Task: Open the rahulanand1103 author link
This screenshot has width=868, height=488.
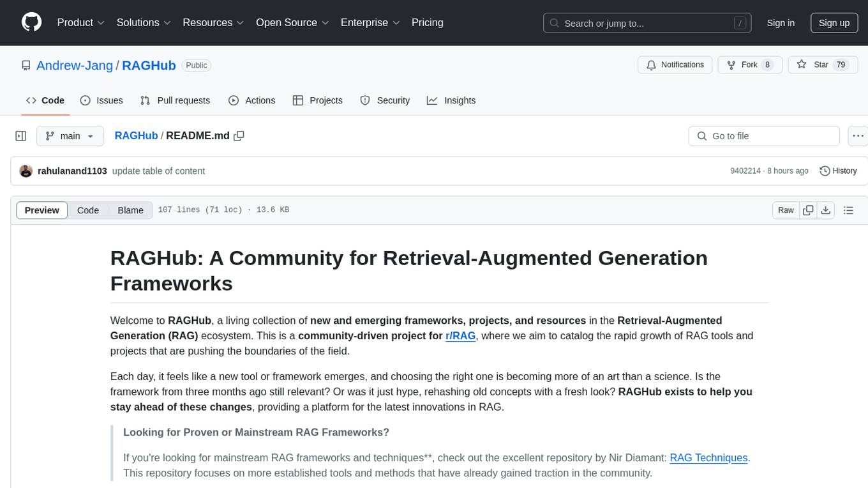Action: pyautogui.click(x=72, y=171)
